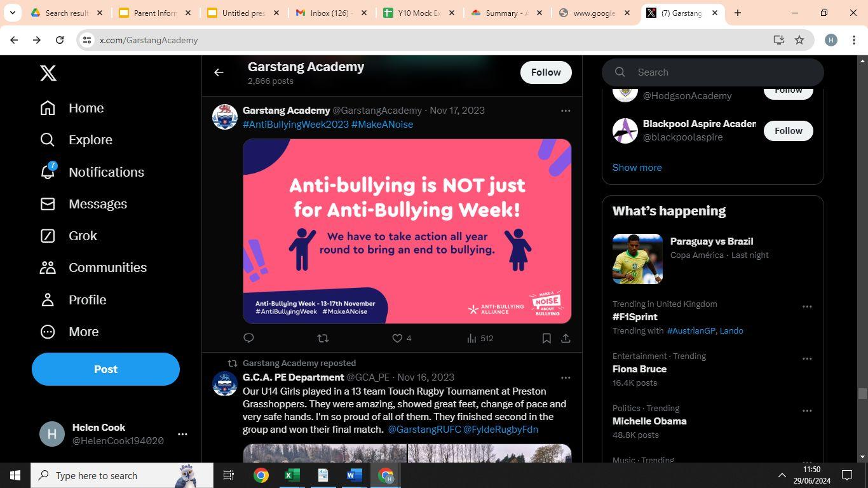
Task: Click the X search field
Action: [x=713, y=72]
